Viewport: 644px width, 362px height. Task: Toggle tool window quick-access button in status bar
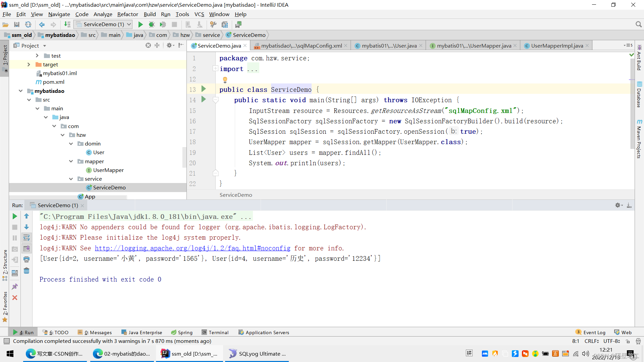6,341
